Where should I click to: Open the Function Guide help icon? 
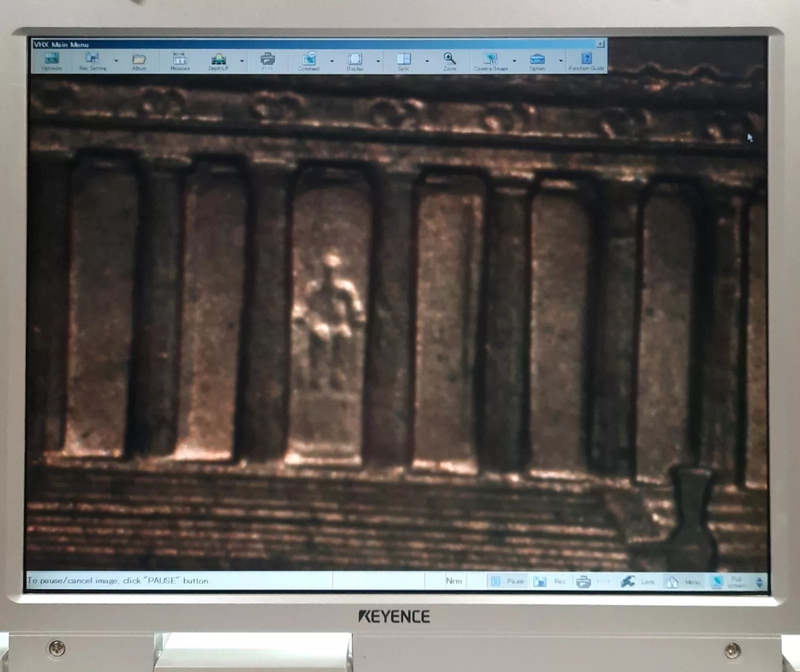coord(586,61)
